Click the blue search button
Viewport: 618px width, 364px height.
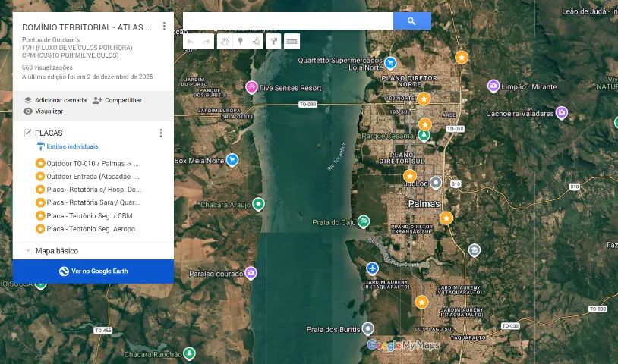pyautogui.click(x=411, y=21)
